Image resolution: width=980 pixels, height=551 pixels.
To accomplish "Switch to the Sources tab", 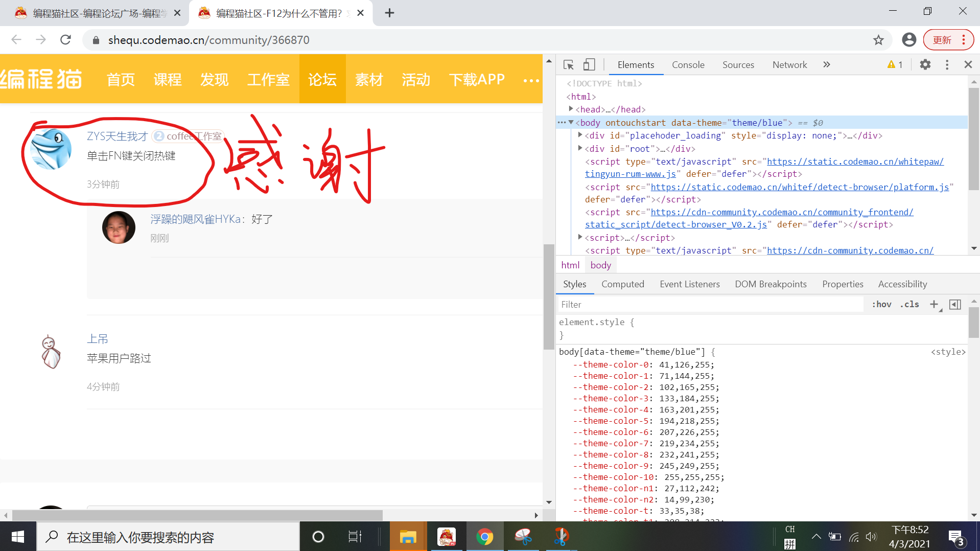I will pos(738,65).
